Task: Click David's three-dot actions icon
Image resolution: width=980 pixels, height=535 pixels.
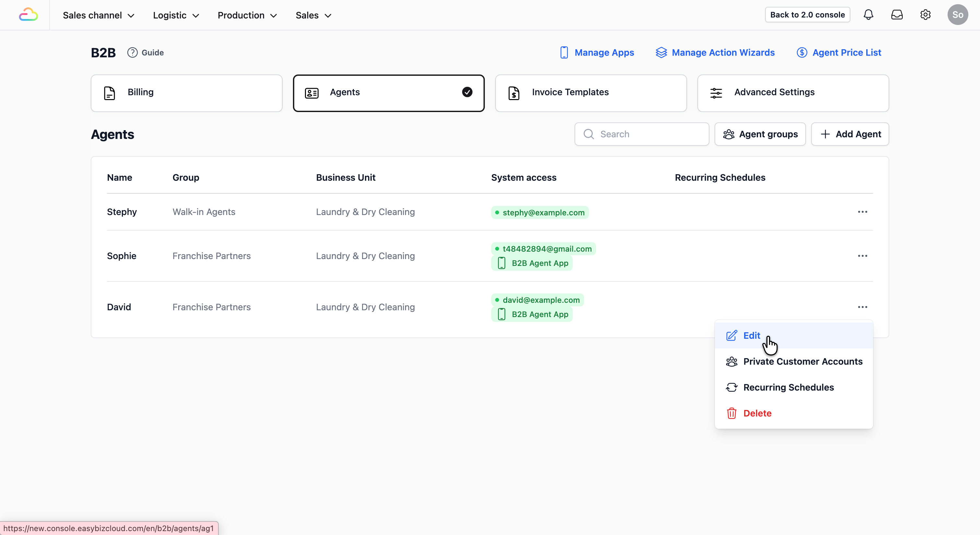Action: [862, 307]
